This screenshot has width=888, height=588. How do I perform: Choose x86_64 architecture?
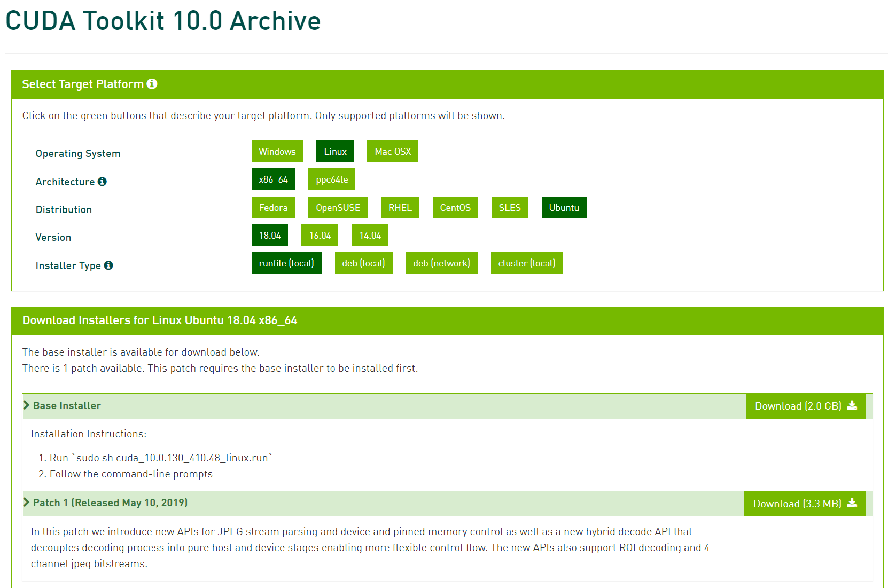pyautogui.click(x=273, y=179)
